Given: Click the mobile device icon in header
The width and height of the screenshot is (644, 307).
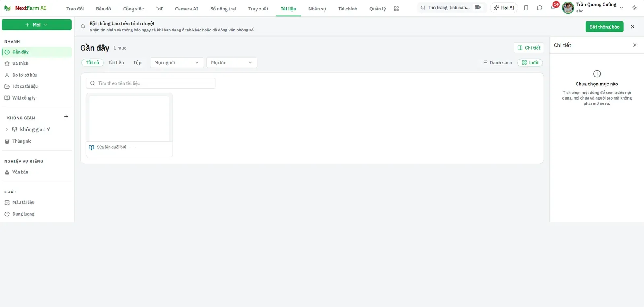Looking at the screenshot, I should click(526, 8).
